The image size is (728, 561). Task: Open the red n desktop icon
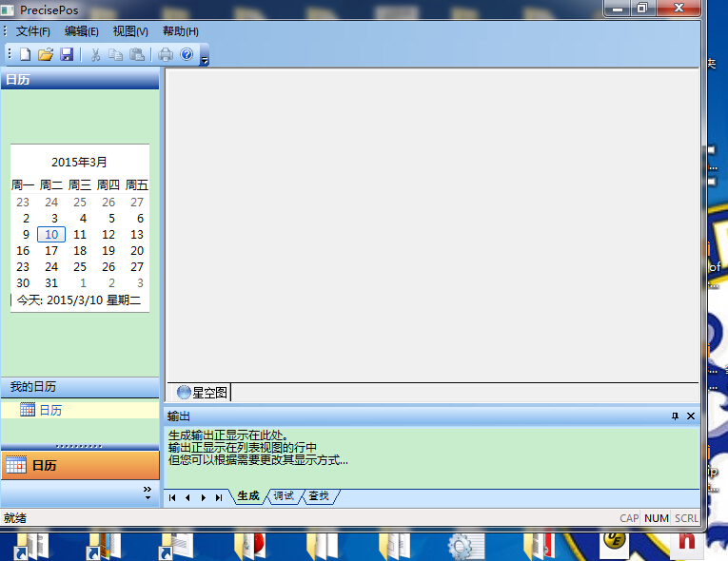pos(687,544)
